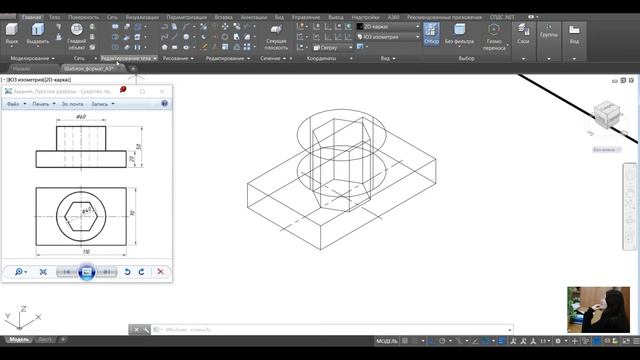Open the Файл menu in viewer

point(16,104)
